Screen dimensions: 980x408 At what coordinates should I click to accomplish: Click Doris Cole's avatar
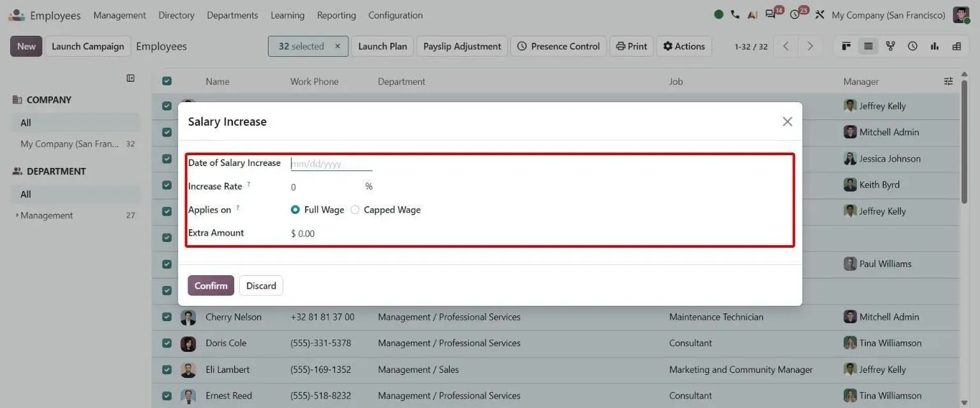tap(188, 344)
